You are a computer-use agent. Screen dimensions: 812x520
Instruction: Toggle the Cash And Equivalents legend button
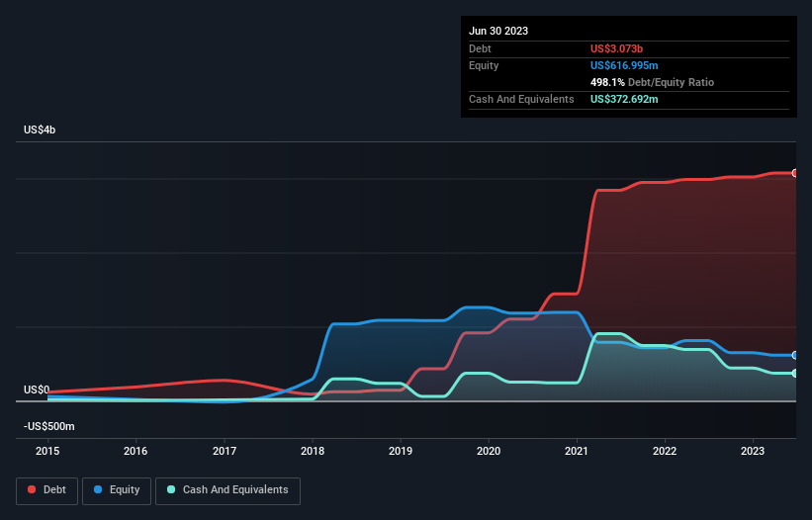pos(227,490)
